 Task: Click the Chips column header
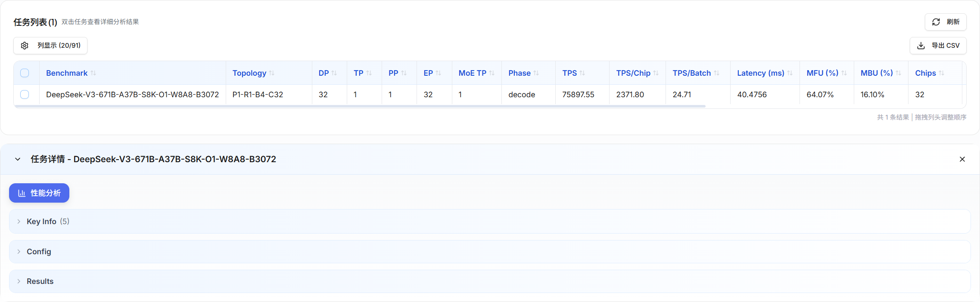click(925, 73)
